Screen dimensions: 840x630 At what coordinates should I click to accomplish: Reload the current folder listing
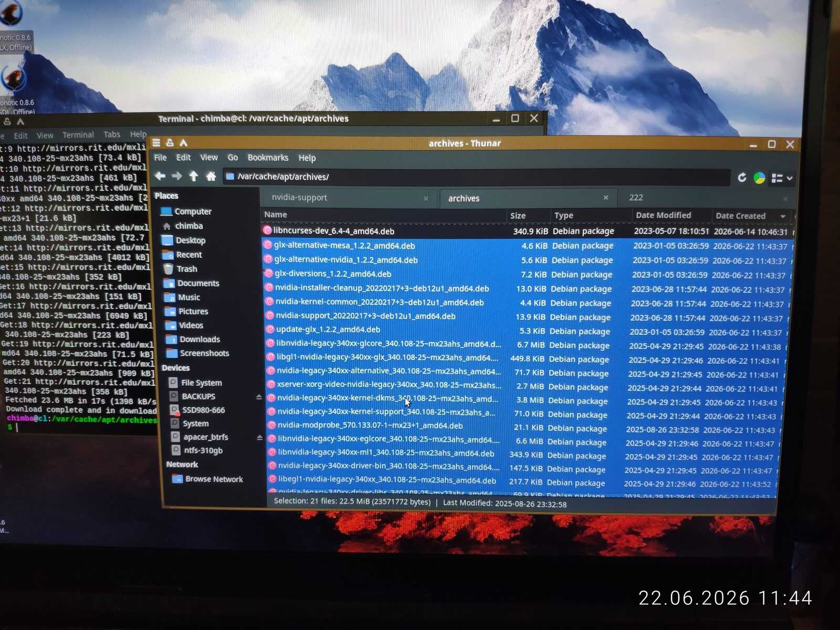click(x=742, y=177)
